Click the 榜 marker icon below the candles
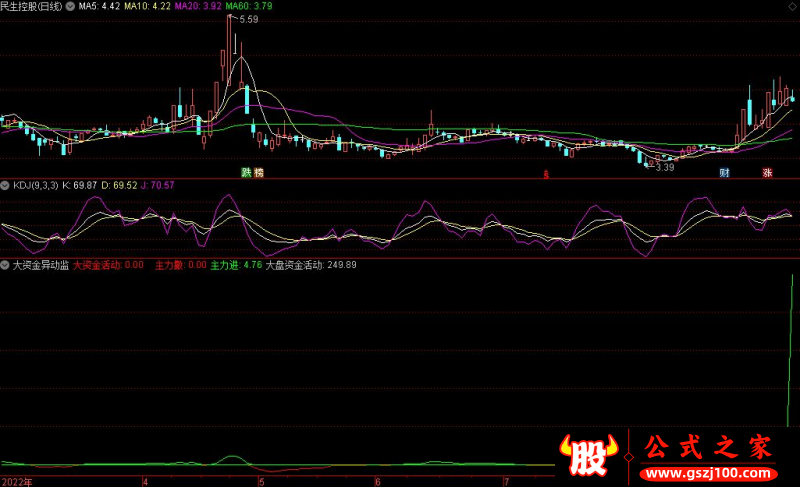Screen dimensions: 800x487 click(x=259, y=172)
